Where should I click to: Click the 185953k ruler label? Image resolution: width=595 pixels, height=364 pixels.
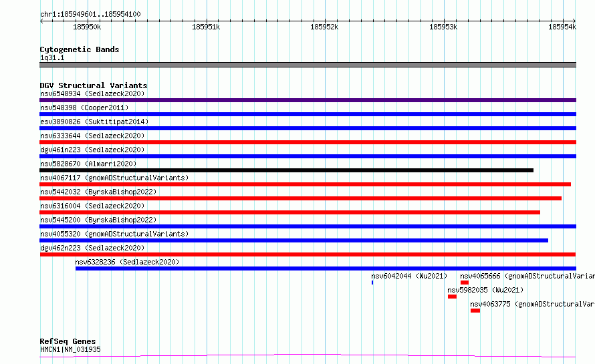point(443,27)
